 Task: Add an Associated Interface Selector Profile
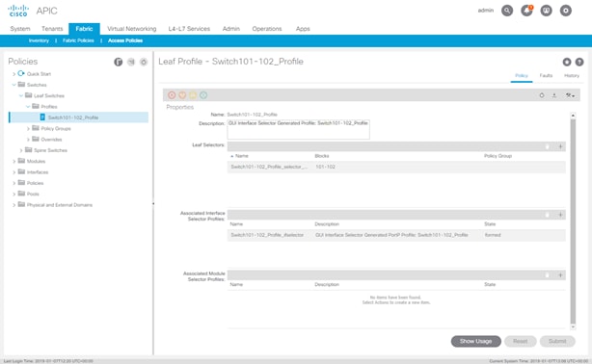[560, 215]
